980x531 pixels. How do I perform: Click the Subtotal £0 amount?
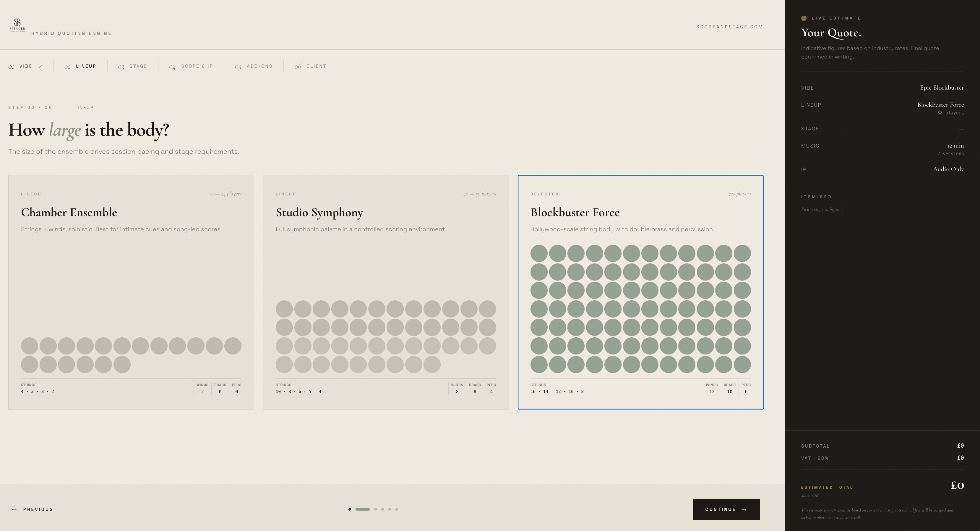click(960, 446)
